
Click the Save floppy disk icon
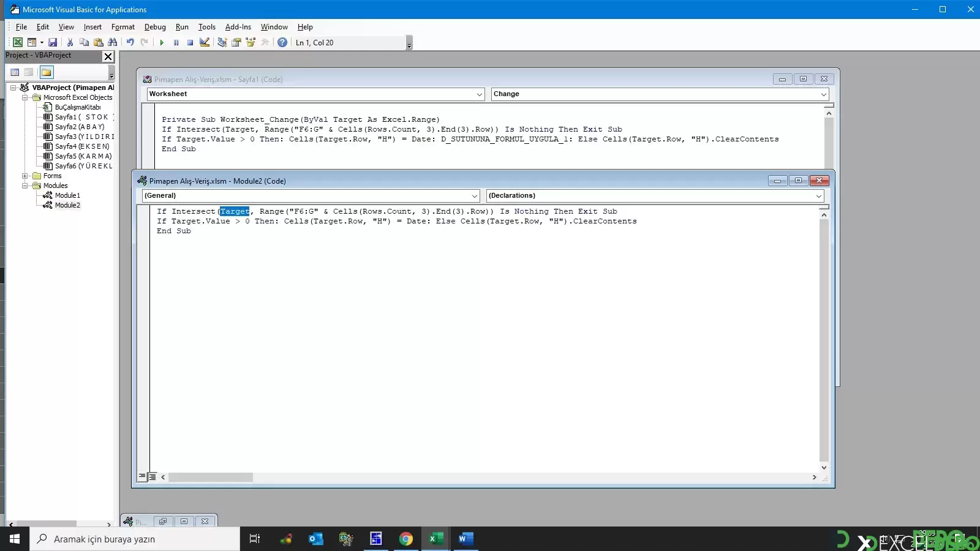pyautogui.click(x=53, y=42)
